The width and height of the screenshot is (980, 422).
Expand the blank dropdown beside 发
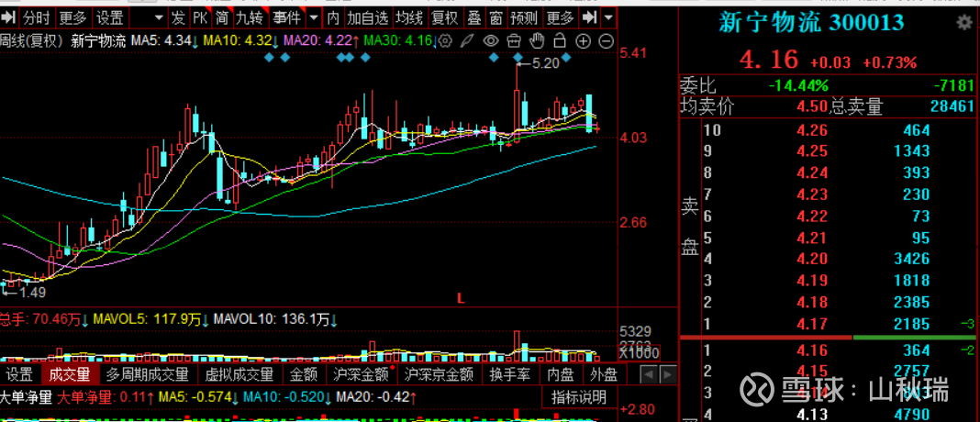(158, 17)
